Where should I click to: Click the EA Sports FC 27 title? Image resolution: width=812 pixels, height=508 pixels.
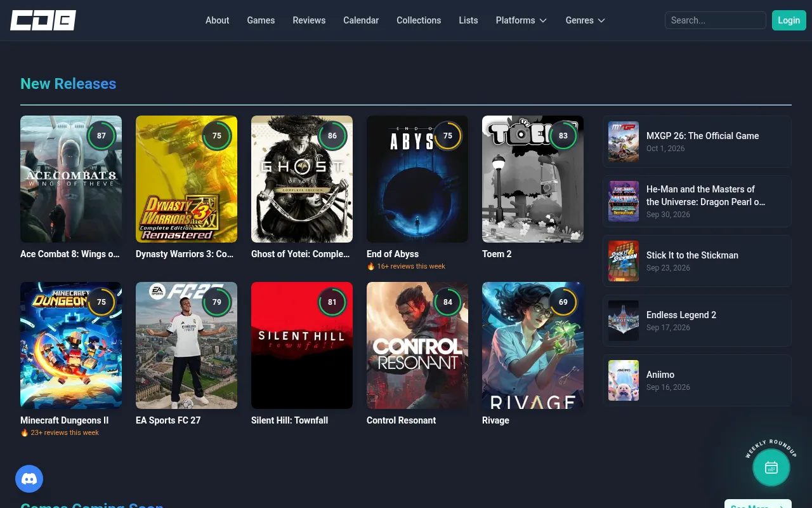168,420
